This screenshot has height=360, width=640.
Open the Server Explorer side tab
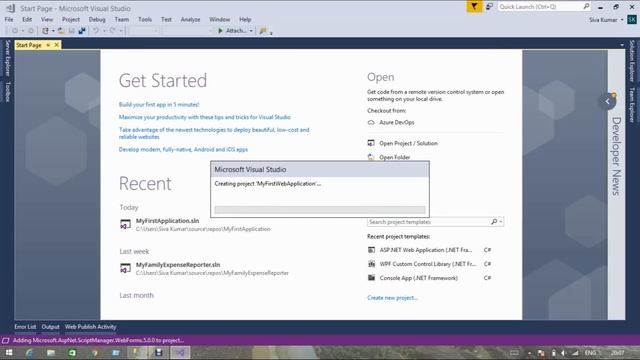coord(7,58)
